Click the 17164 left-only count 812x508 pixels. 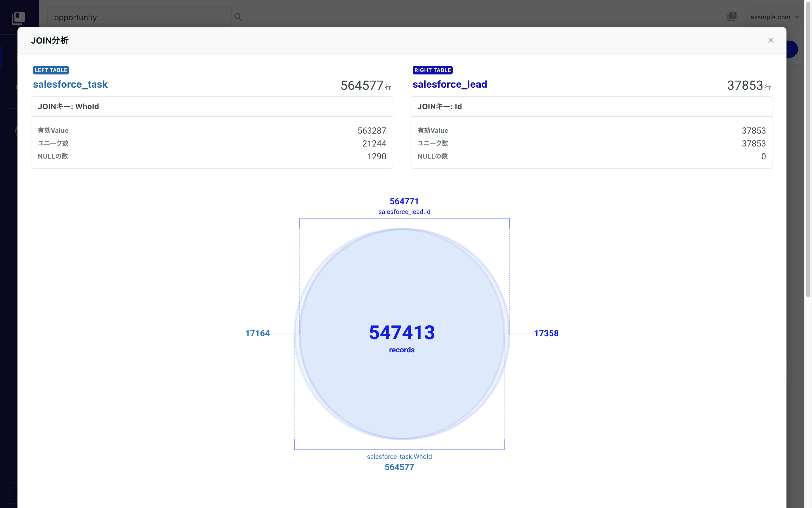(257, 333)
